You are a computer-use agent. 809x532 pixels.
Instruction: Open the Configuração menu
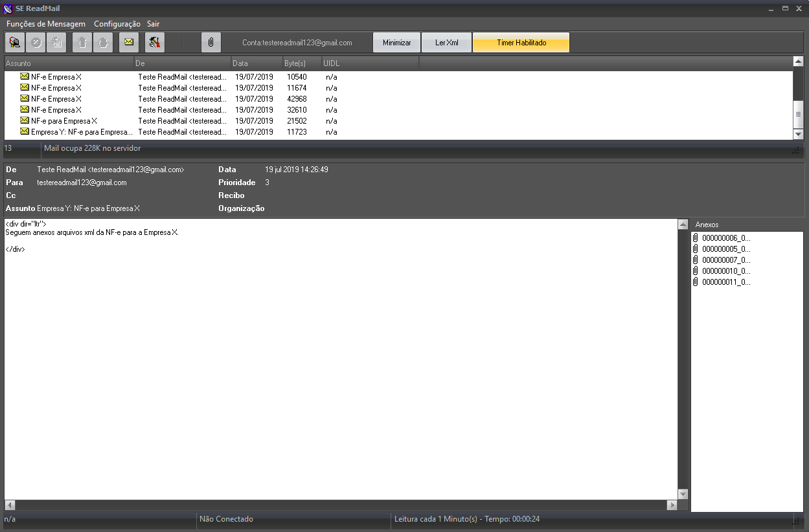[x=117, y=24]
